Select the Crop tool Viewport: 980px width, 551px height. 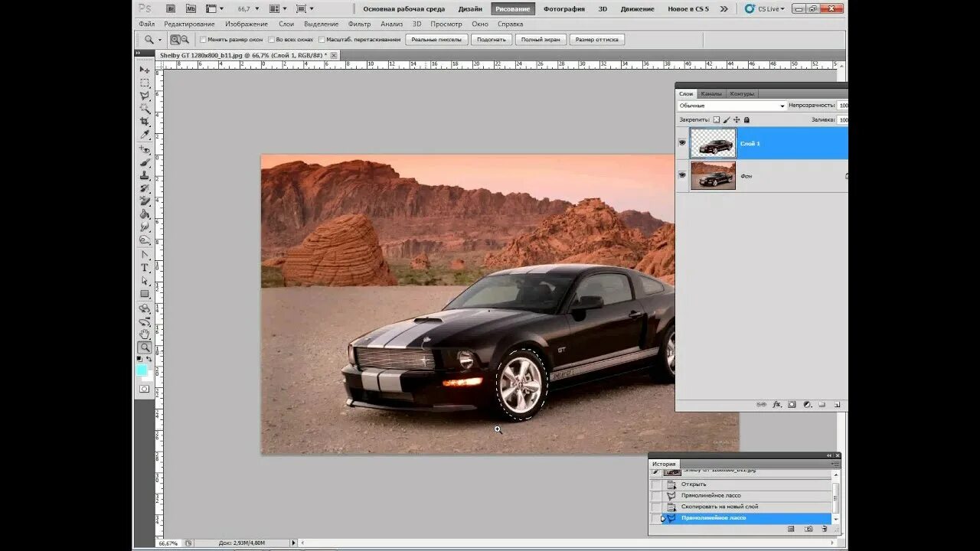145,122
